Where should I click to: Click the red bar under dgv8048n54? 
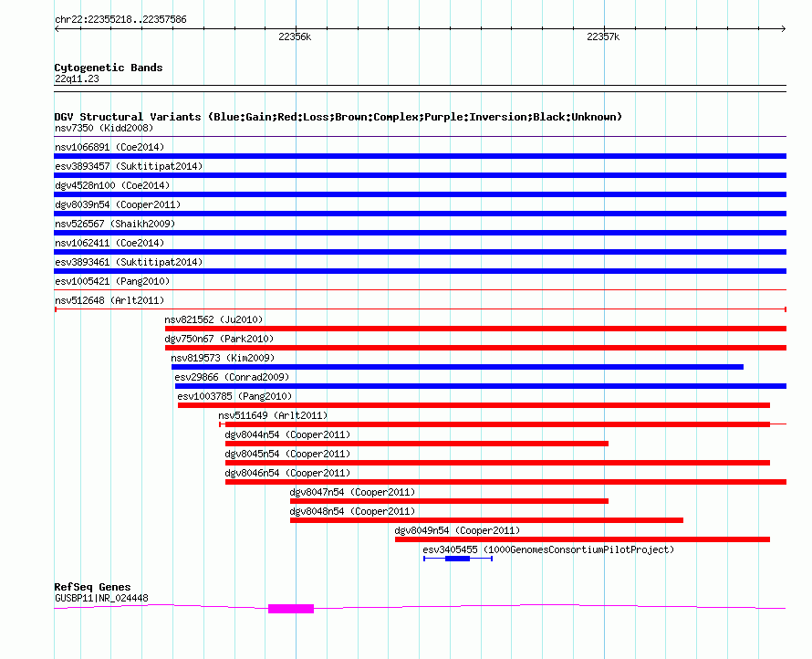[486, 520]
